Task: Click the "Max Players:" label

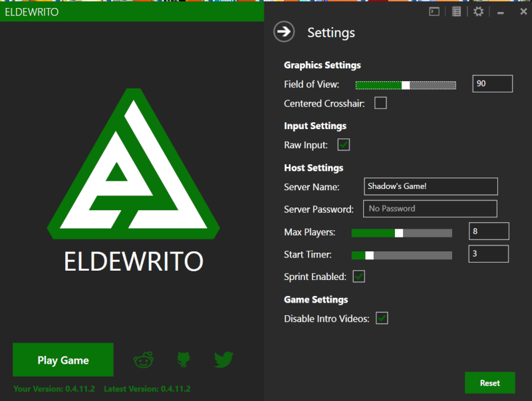Action: [x=309, y=232]
